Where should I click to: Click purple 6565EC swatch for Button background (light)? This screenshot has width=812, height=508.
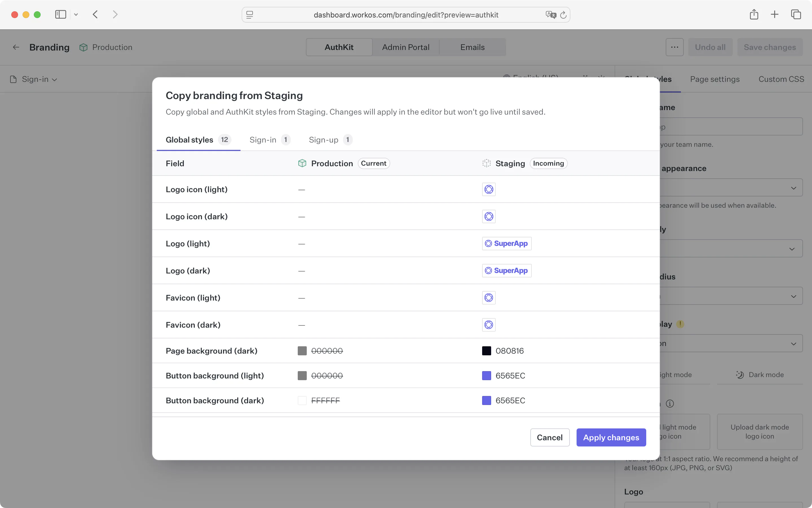[487, 376]
